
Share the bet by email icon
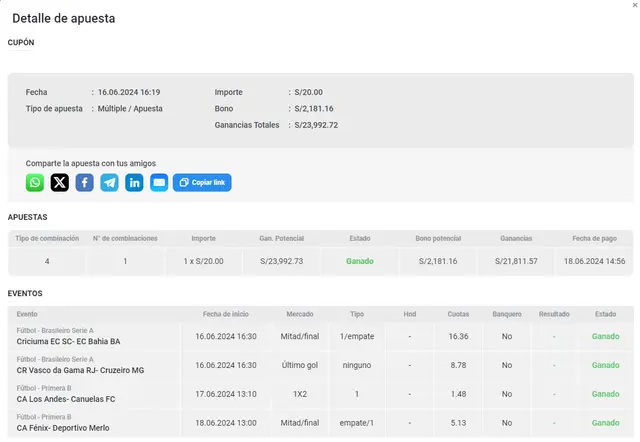pos(159,182)
